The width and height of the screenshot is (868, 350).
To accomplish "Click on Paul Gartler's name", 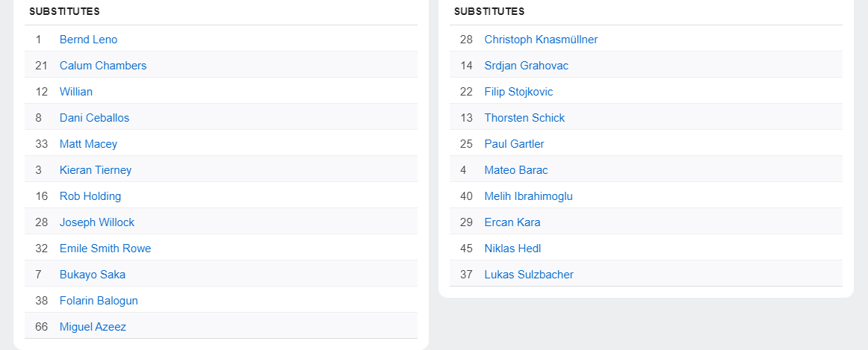I will tap(514, 144).
